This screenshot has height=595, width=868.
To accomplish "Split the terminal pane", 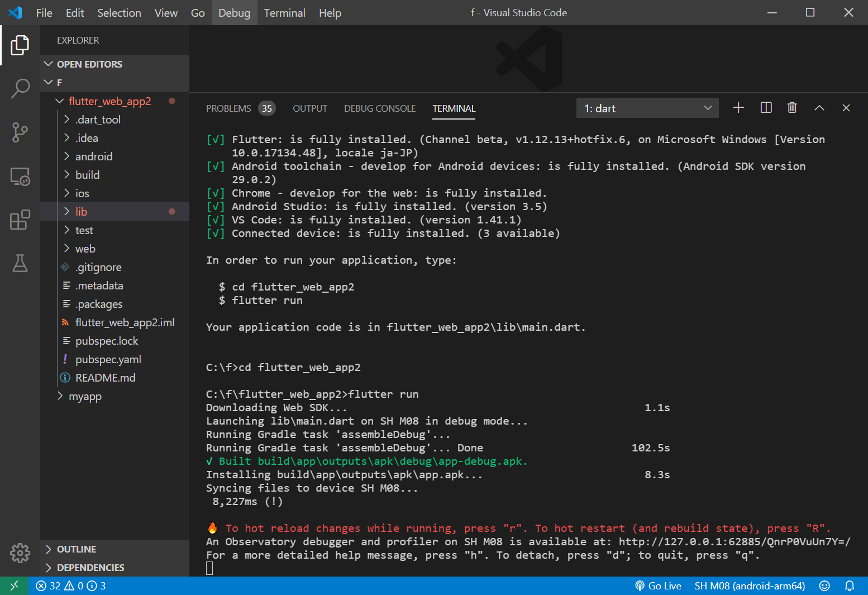I will coord(766,108).
